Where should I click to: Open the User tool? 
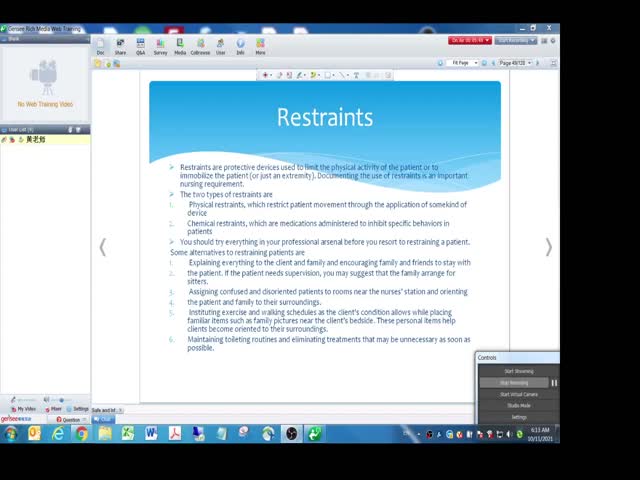220,46
